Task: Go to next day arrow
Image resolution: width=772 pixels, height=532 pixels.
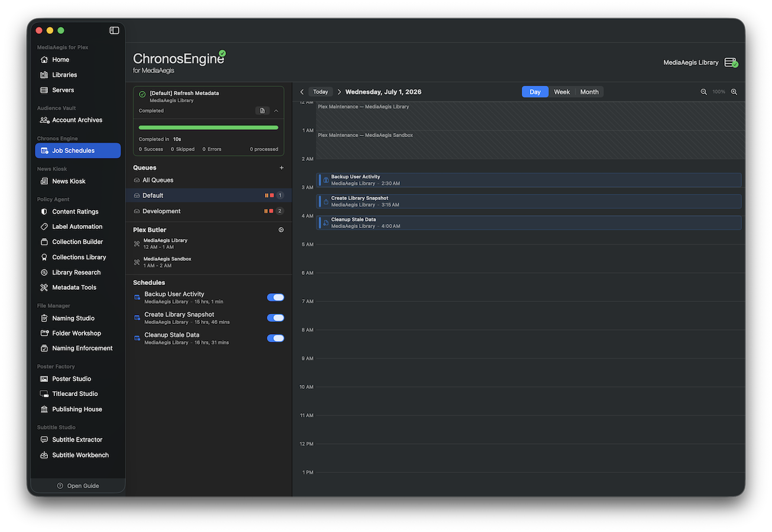Action: coord(339,92)
